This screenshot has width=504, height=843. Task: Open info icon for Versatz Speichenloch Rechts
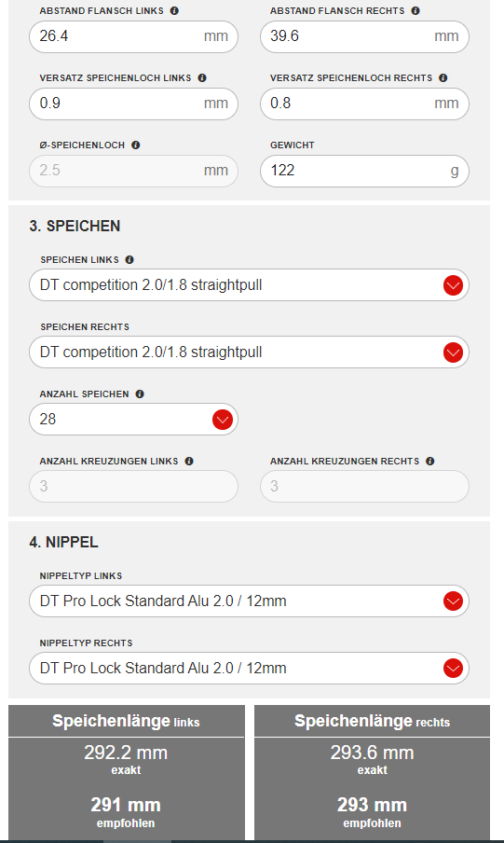point(443,78)
